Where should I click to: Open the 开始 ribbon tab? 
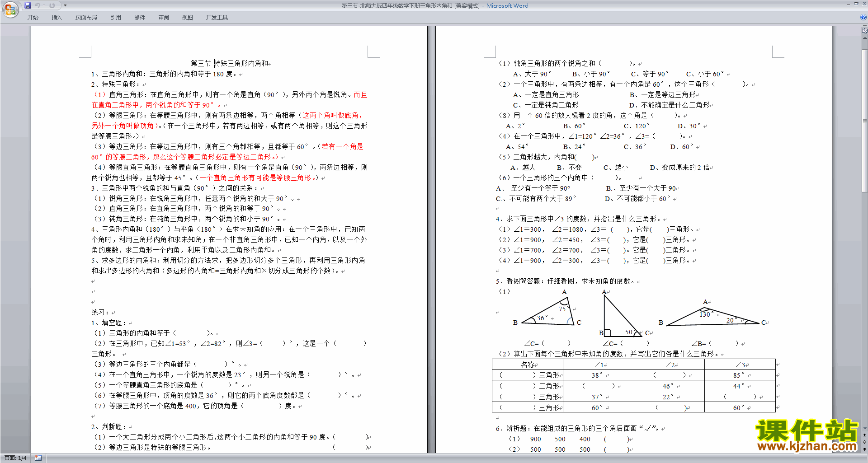click(x=33, y=18)
